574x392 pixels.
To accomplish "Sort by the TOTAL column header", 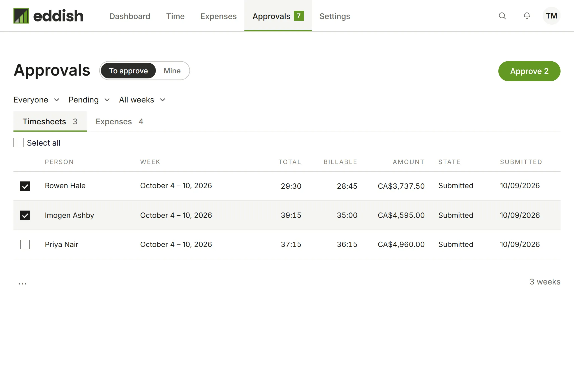I will click(x=290, y=162).
